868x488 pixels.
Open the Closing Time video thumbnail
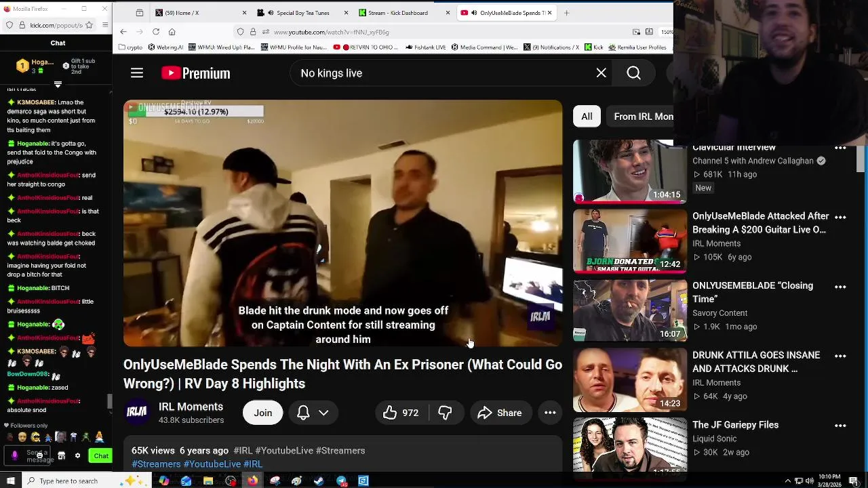point(629,310)
